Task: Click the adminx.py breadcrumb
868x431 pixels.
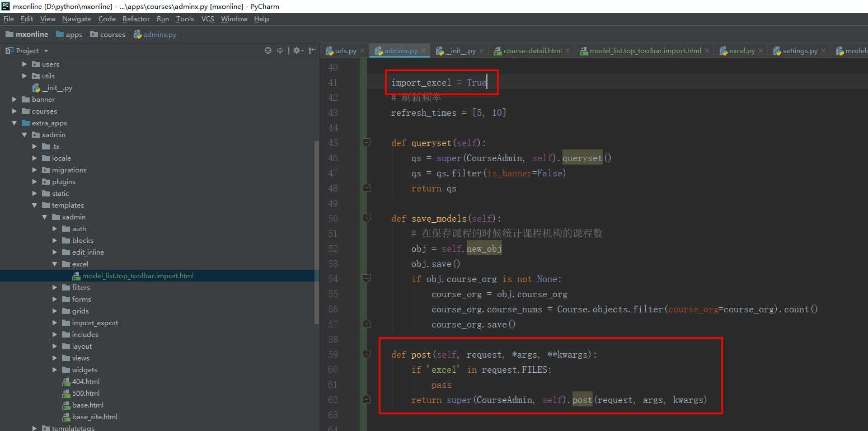Action: (x=154, y=34)
